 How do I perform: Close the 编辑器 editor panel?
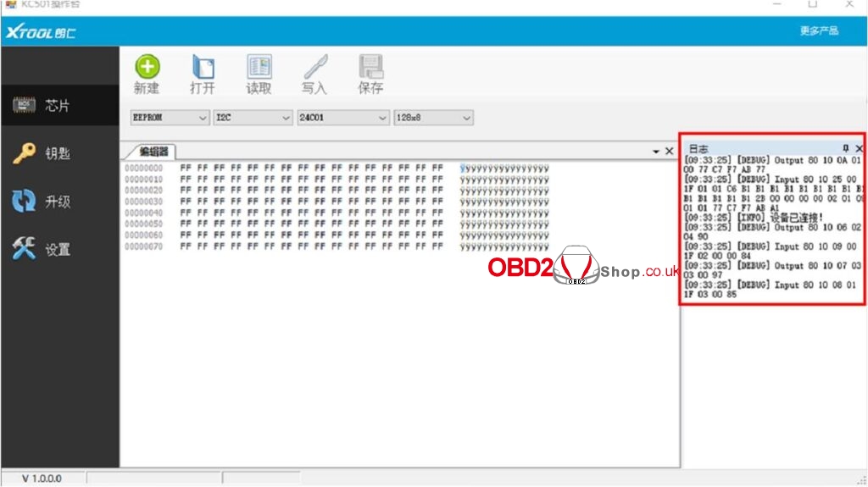[669, 152]
